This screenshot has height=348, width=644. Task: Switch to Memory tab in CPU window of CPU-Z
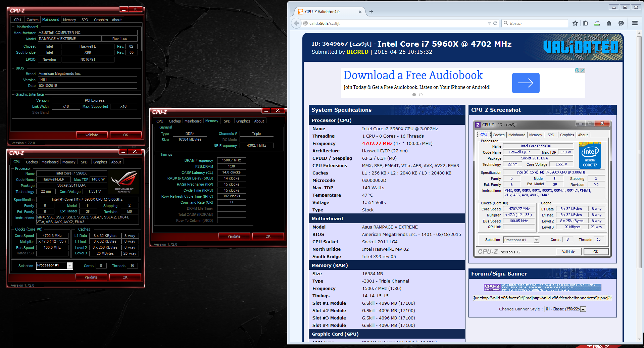pyautogui.click(x=69, y=162)
